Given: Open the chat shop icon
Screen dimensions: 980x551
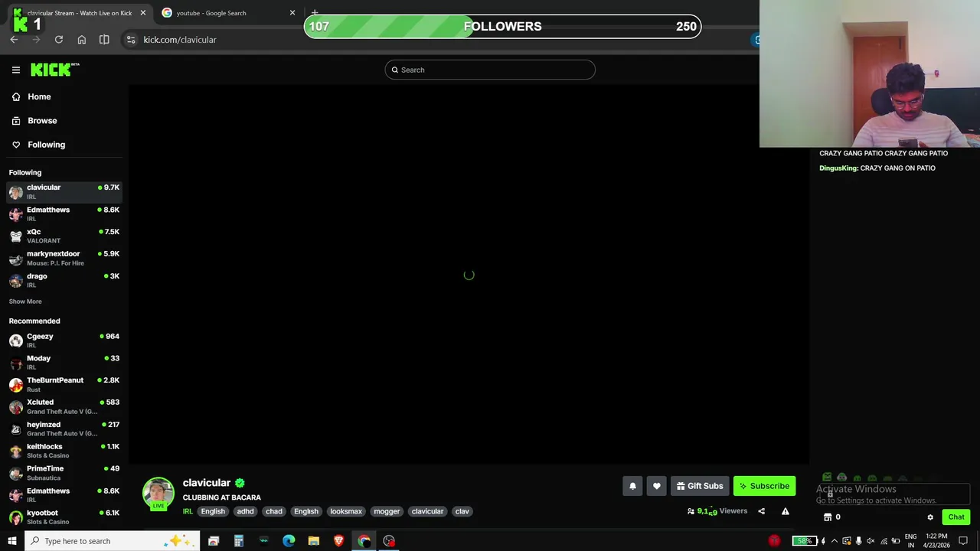Looking at the screenshot, I should (828, 517).
